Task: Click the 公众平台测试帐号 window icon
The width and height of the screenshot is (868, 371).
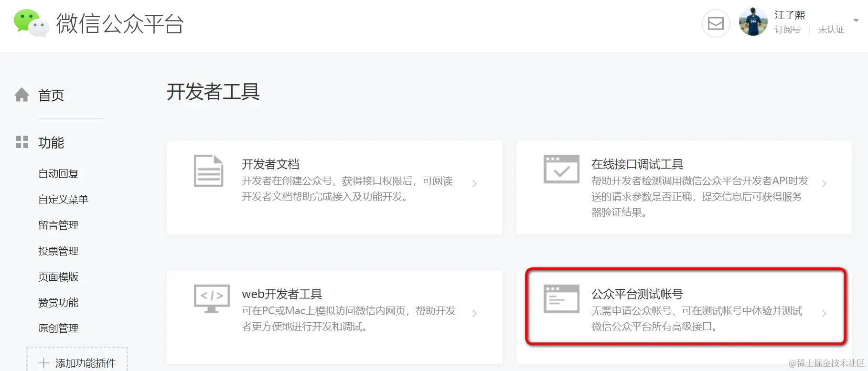Action: coord(561,299)
